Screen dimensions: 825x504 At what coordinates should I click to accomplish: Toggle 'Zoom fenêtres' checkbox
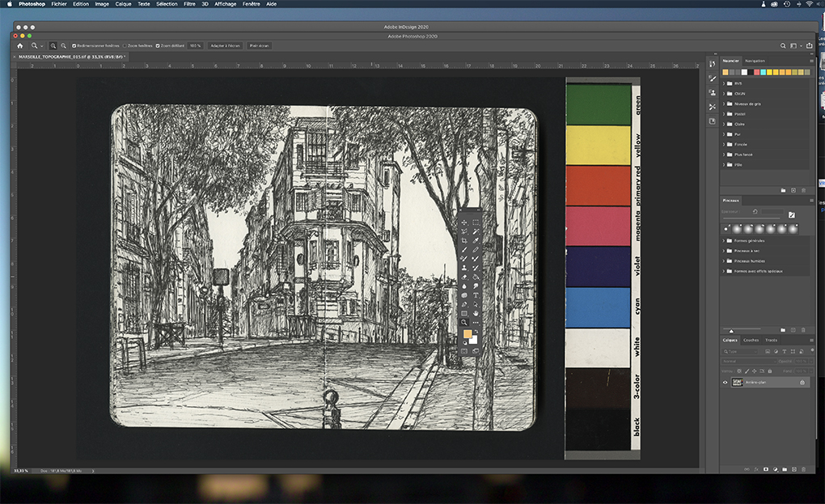coord(125,46)
